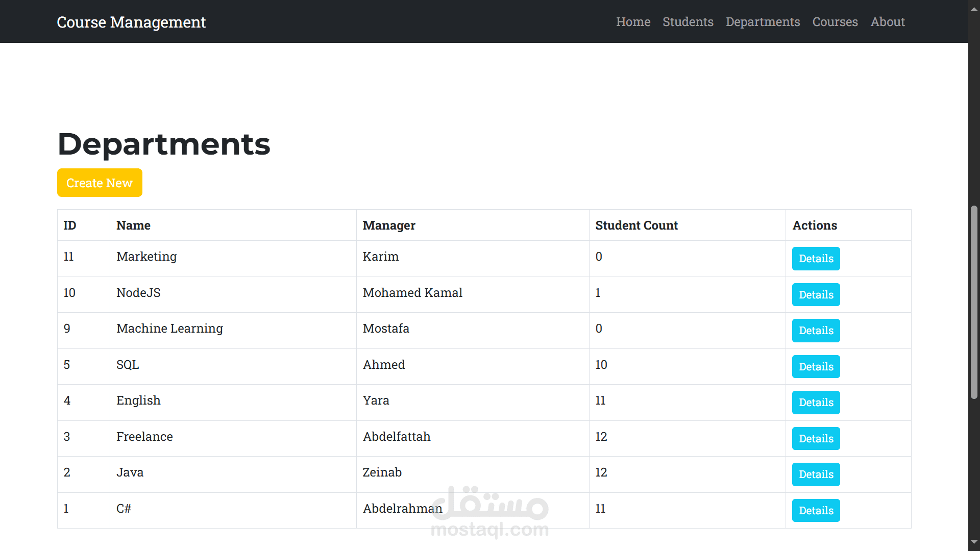Image resolution: width=980 pixels, height=551 pixels.
Task: Click the vertical scrollbar thumb
Action: click(974, 302)
